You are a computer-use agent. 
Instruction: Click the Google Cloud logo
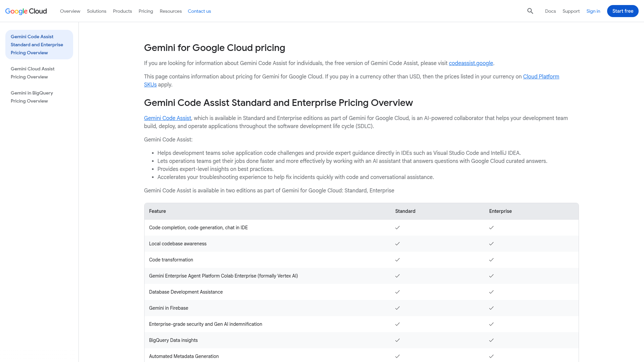pos(26,11)
